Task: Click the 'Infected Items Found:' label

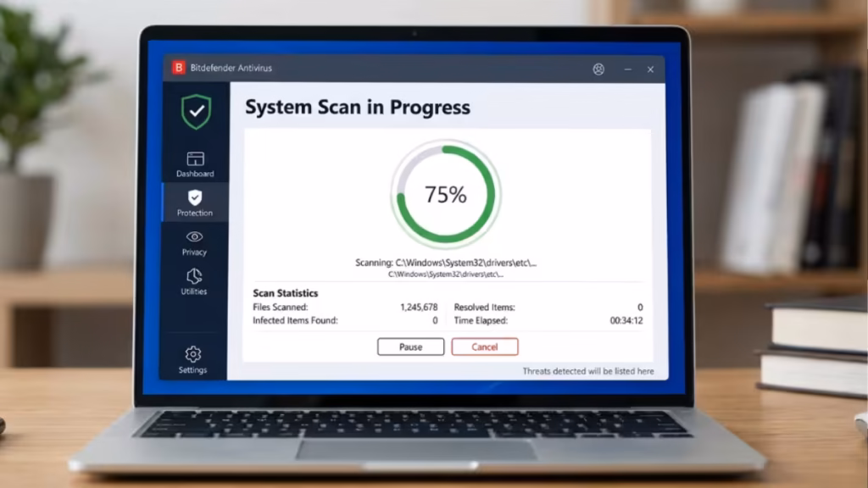Action: click(x=295, y=320)
